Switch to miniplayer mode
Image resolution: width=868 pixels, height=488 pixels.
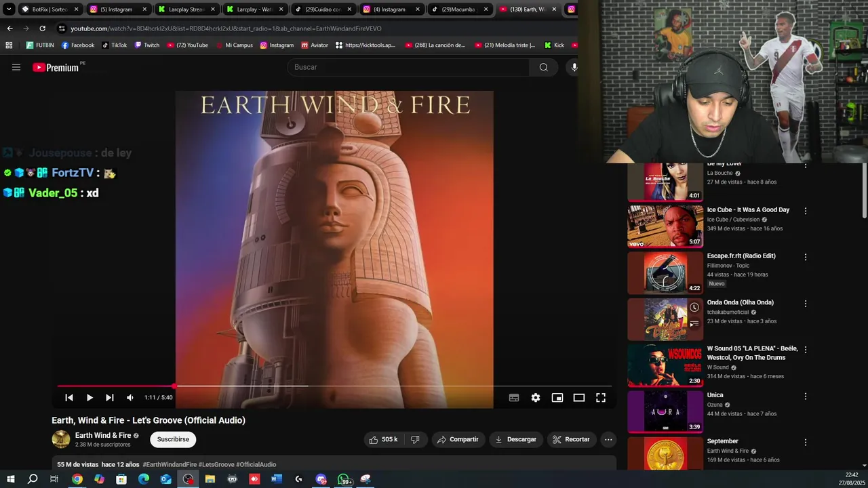557,398
